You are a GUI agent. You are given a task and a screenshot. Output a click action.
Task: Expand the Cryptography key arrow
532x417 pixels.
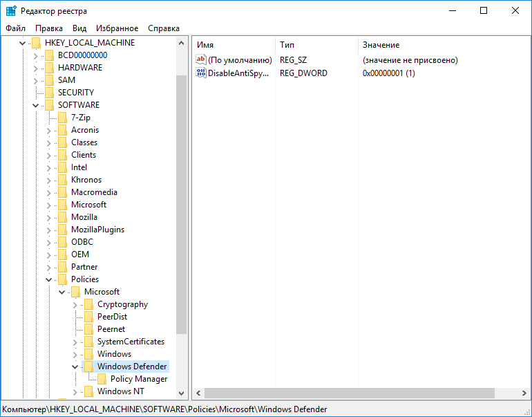[x=75, y=304]
